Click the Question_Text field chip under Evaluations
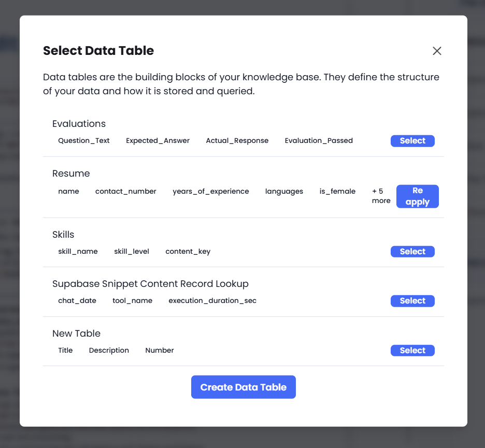 tap(83, 140)
